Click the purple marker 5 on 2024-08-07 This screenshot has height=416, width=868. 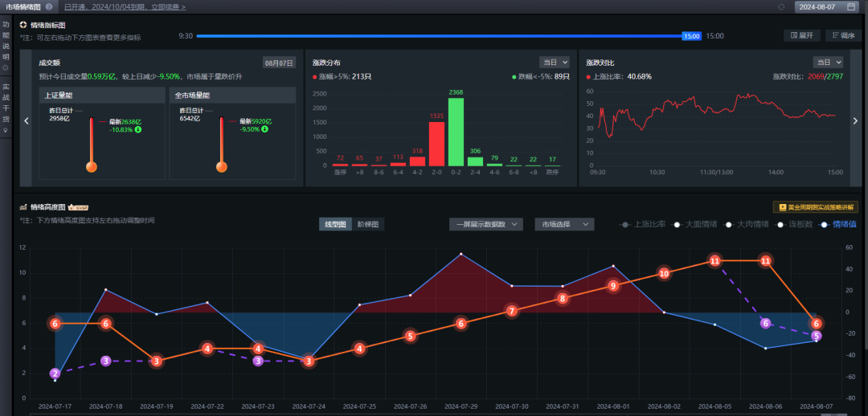[817, 336]
